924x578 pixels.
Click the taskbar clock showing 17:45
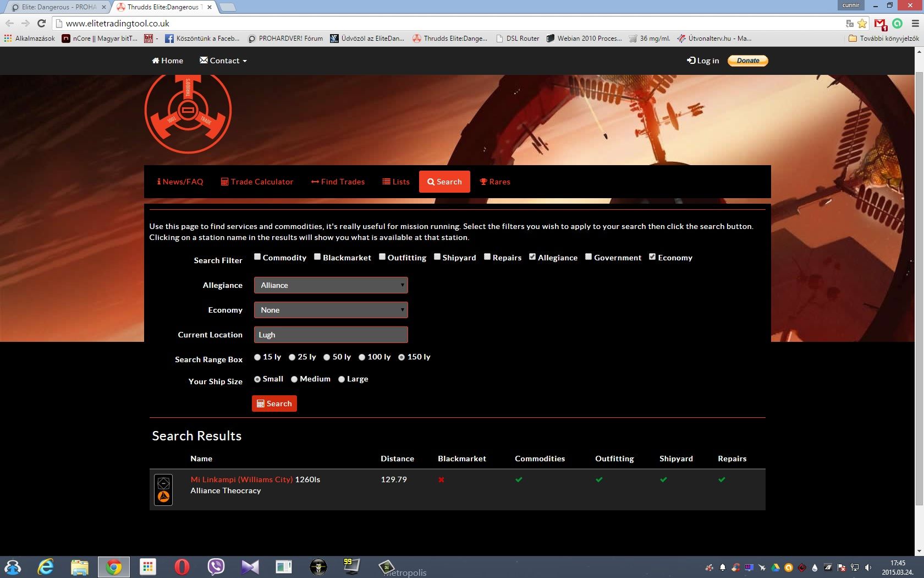pyautogui.click(x=898, y=568)
